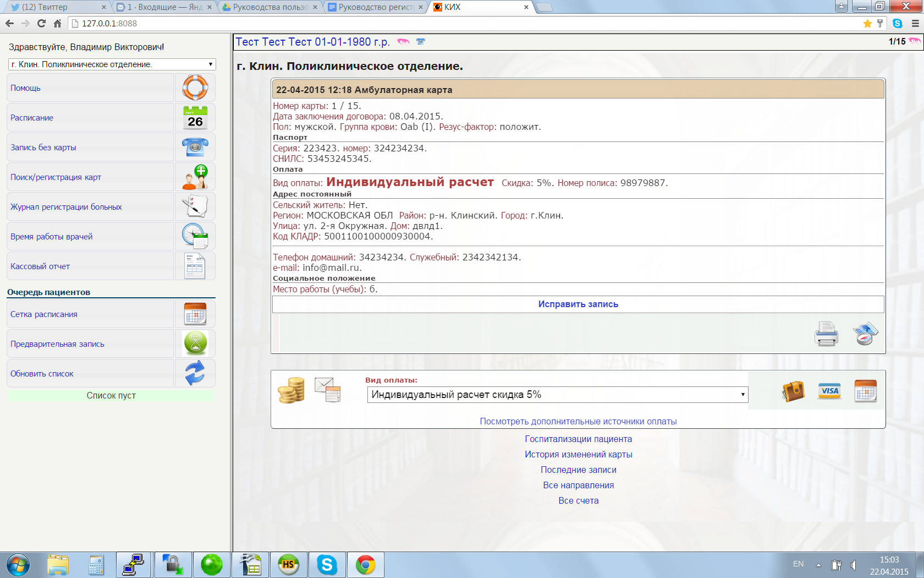This screenshot has width=924, height=578.
Task: Open the Вид оплаты dropdown
Action: [x=557, y=395]
